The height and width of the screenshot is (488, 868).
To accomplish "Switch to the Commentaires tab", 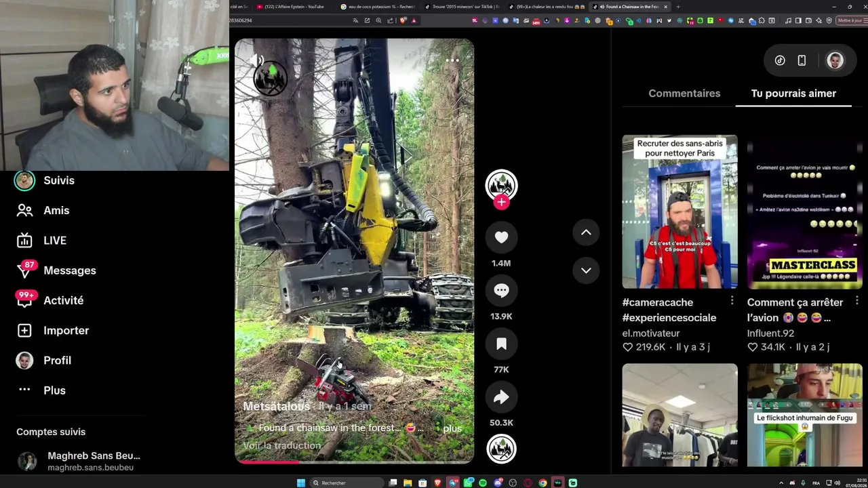I will click(684, 94).
